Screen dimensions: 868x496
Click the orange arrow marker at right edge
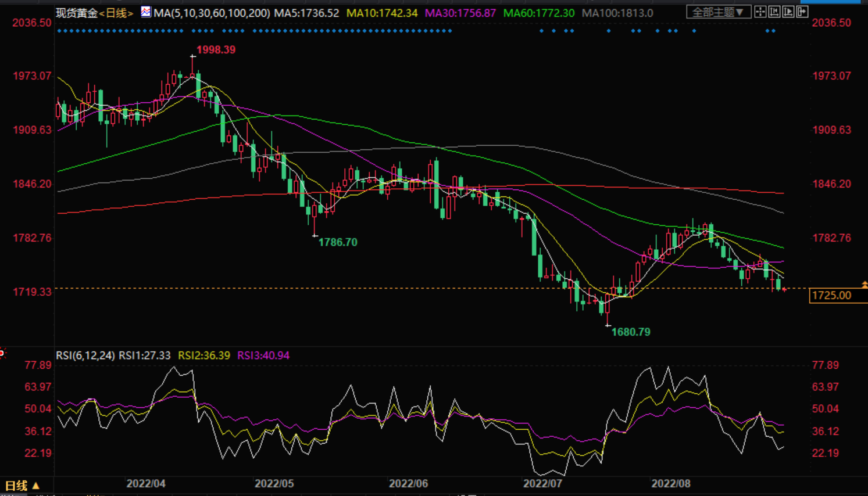click(x=864, y=285)
